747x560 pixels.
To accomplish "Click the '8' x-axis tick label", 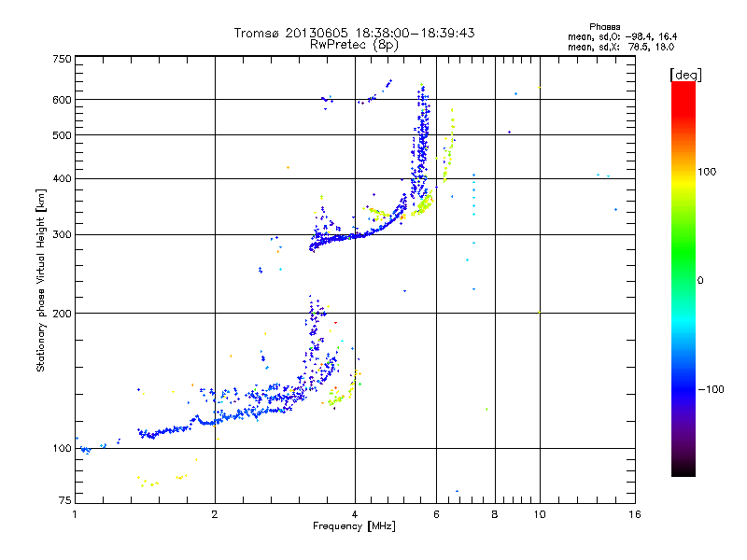I will pos(495,514).
